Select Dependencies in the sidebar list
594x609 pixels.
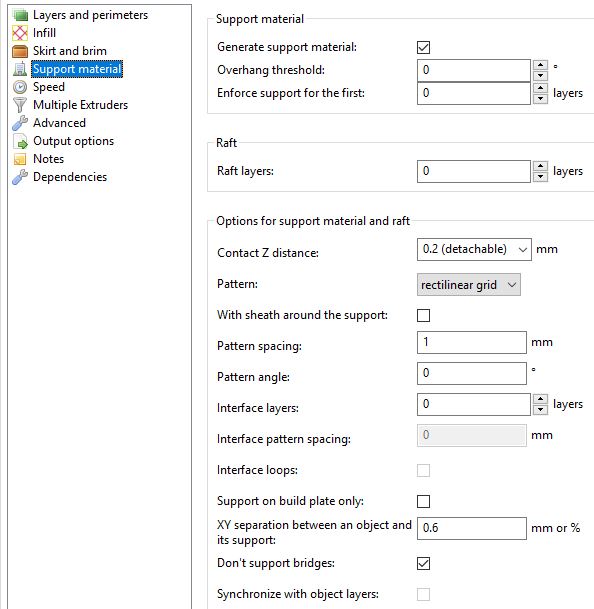pos(70,177)
